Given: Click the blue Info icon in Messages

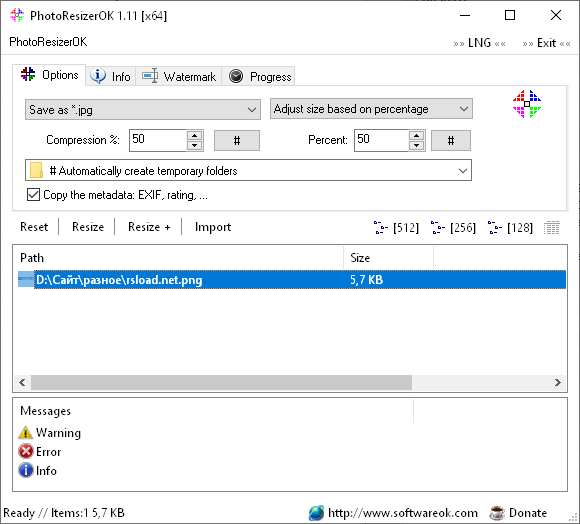Looking at the screenshot, I should click(26, 470).
